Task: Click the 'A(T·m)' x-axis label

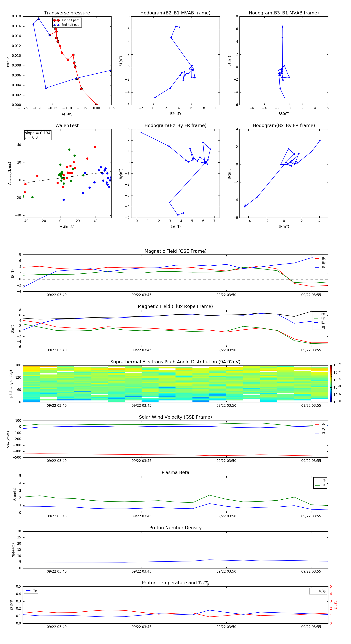Action: (67, 114)
